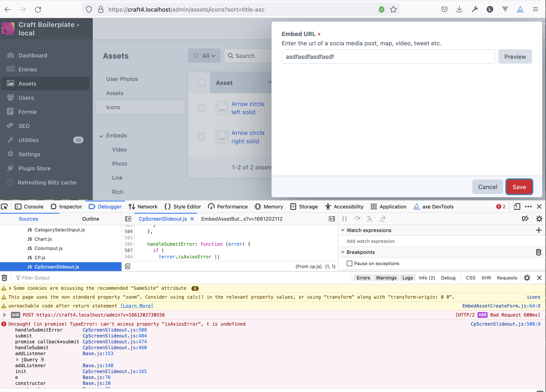Expand the SameSite cookies warning

(x=10, y=288)
